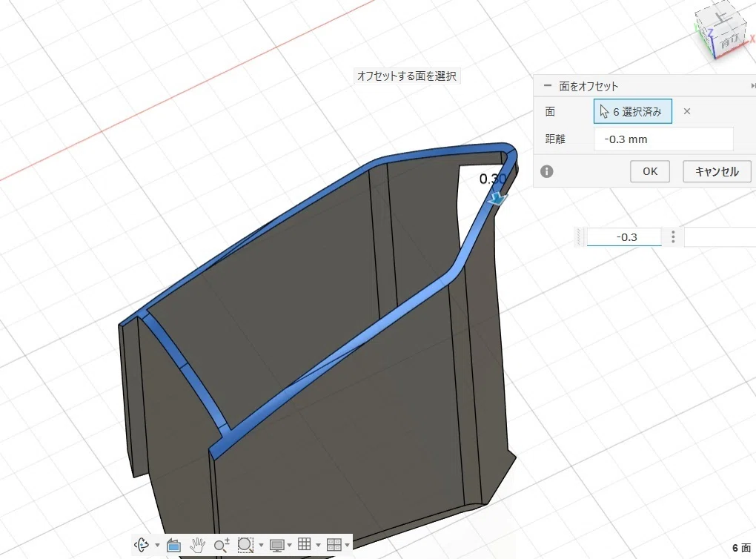The width and height of the screenshot is (756, 559).
Task: Clear face selection with the X icon
Action: coord(687,111)
